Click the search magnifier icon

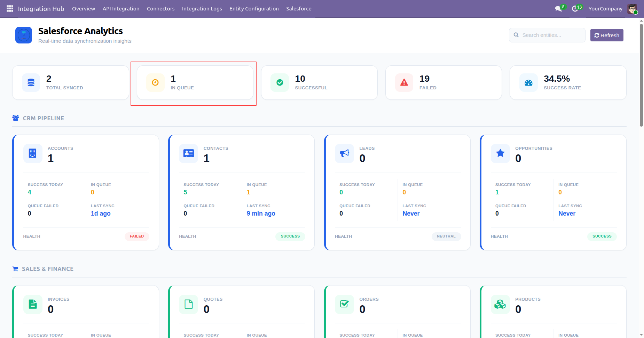click(516, 35)
